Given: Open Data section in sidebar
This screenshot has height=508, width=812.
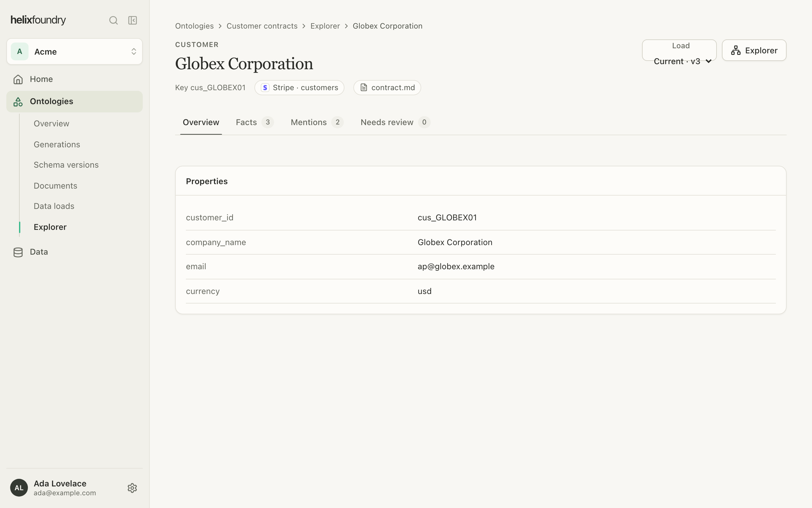Looking at the screenshot, I should pyautogui.click(x=75, y=252).
